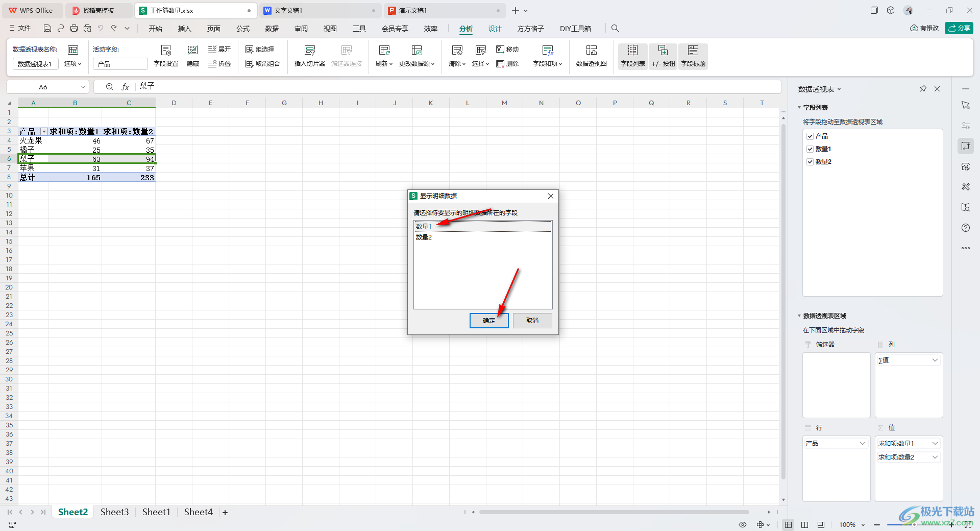Open the 数据透视表 pane title dropdown
Viewport: 980px width, 531px height.
[839, 89]
